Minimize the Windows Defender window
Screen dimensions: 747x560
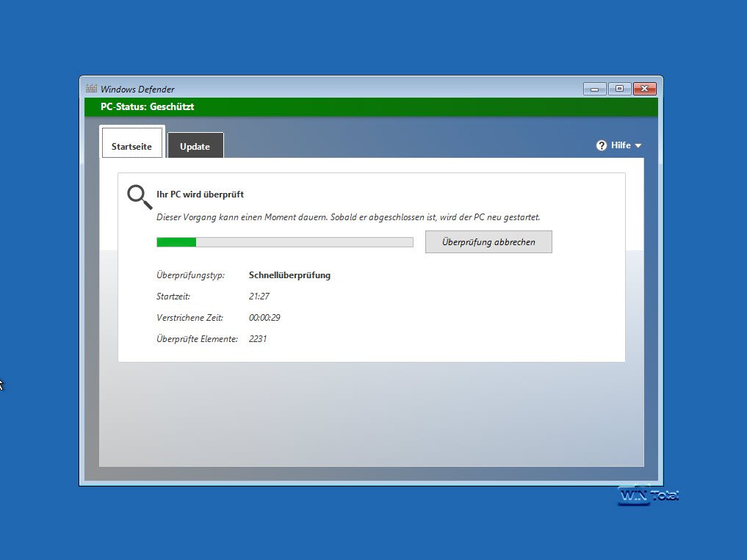pos(594,89)
